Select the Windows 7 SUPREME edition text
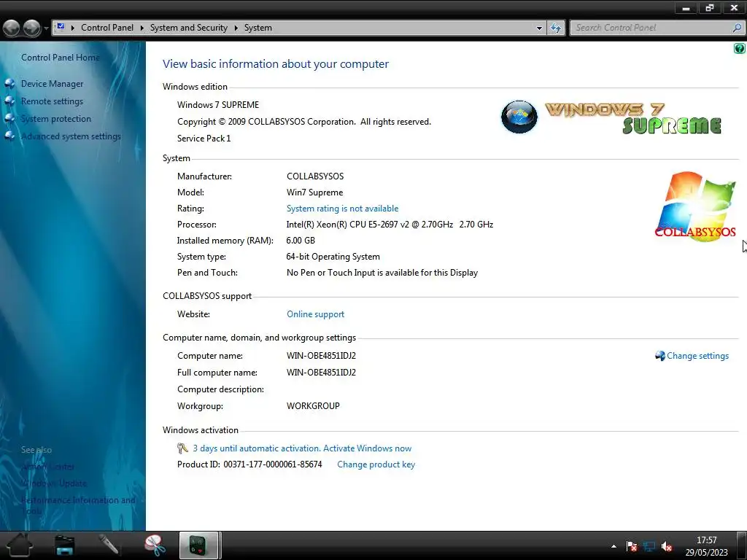Screen dimensions: 747x560 (x=218, y=105)
